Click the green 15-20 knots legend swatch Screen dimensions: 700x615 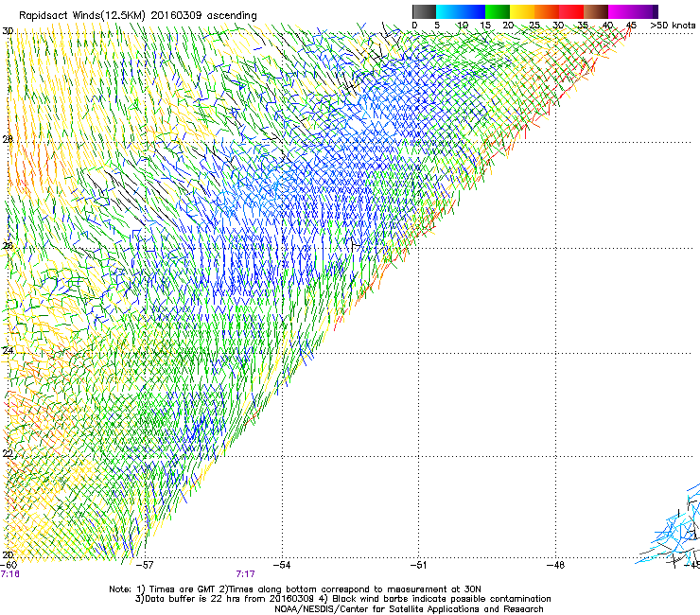[x=498, y=11]
